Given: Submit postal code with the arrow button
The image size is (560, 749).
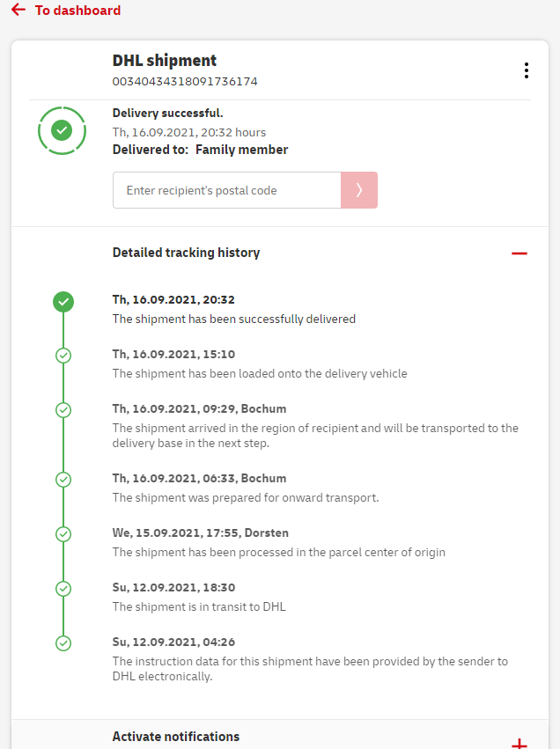Looking at the screenshot, I should pyautogui.click(x=358, y=190).
